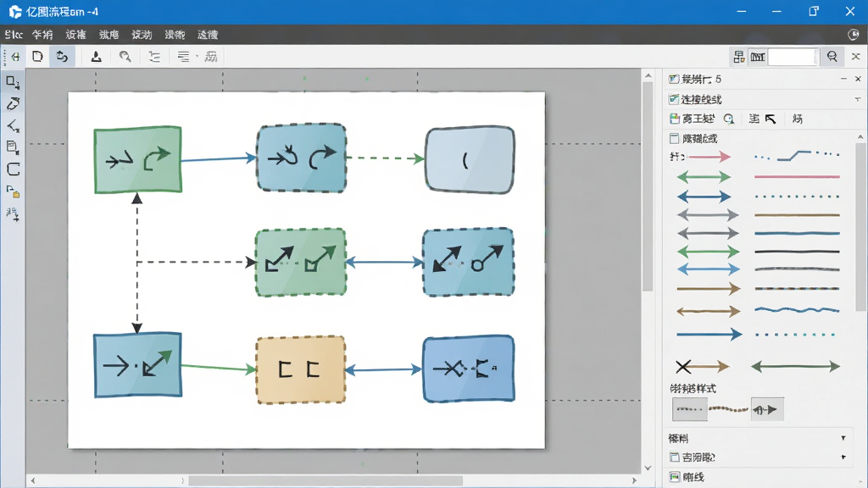Screen dimensions: 868x488
Task: Open the last menu in the menu bar
Action: [x=208, y=35]
